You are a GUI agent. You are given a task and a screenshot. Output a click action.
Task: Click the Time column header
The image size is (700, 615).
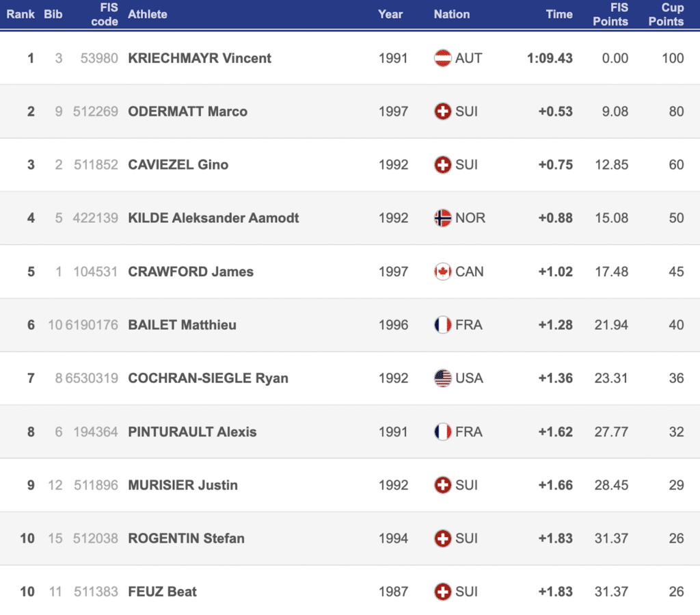(x=559, y=14)
